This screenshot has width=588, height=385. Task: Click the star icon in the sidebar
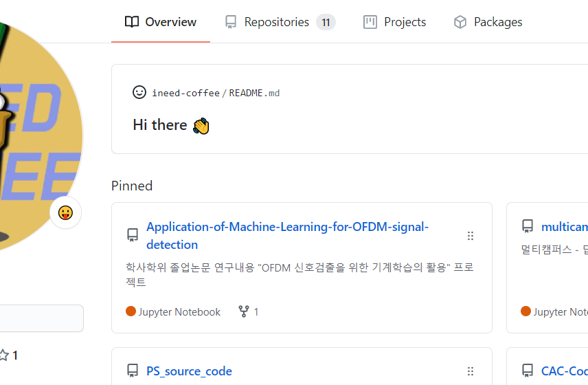pos(3,355)
